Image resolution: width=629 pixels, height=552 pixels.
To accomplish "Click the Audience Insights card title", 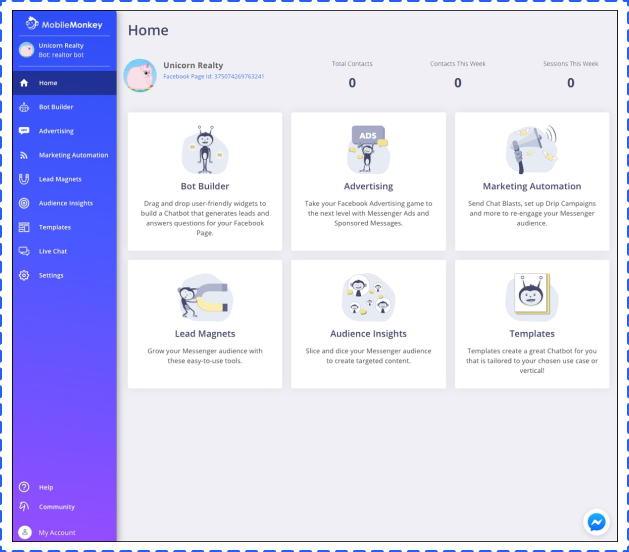I will pos(368,334).
